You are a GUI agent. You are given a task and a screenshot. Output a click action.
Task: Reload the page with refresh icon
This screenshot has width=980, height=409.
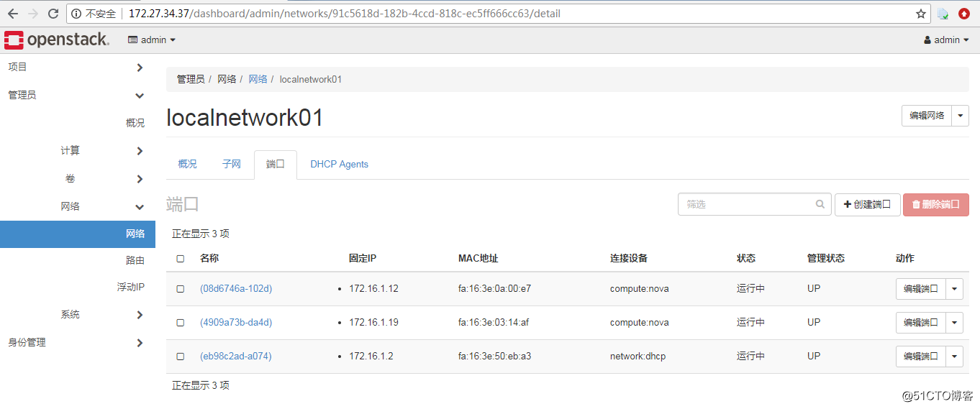(x=53, y=14)
